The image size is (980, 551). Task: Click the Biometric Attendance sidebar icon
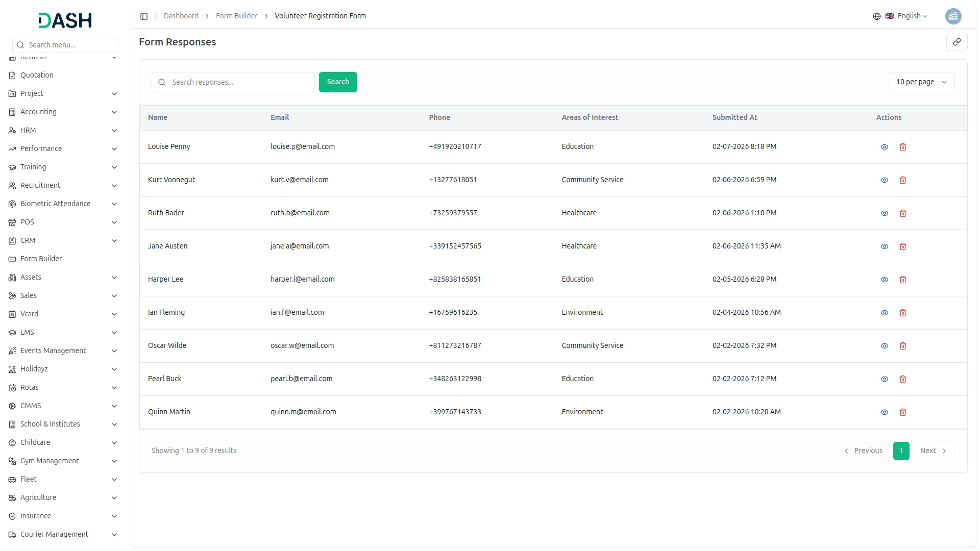point(12,204)
